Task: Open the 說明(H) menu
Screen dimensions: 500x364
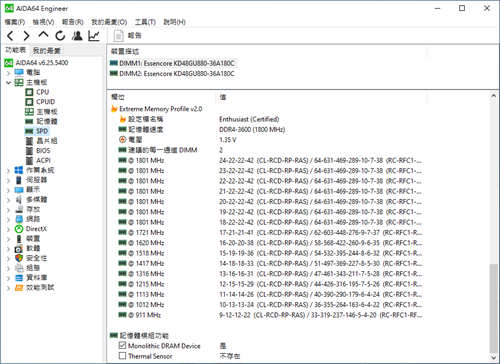Action: [x=174, y=22]
